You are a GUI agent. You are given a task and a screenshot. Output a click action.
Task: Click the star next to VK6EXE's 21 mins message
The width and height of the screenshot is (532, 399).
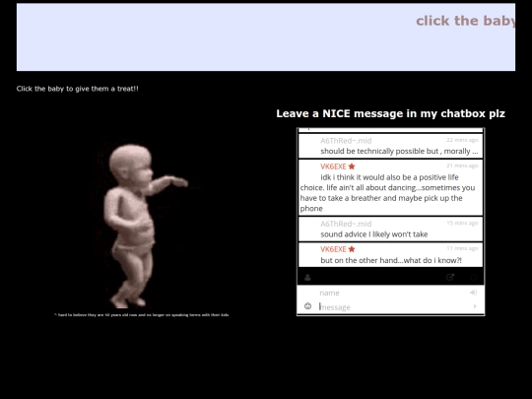pyautogui.click(x=352, y=166)
